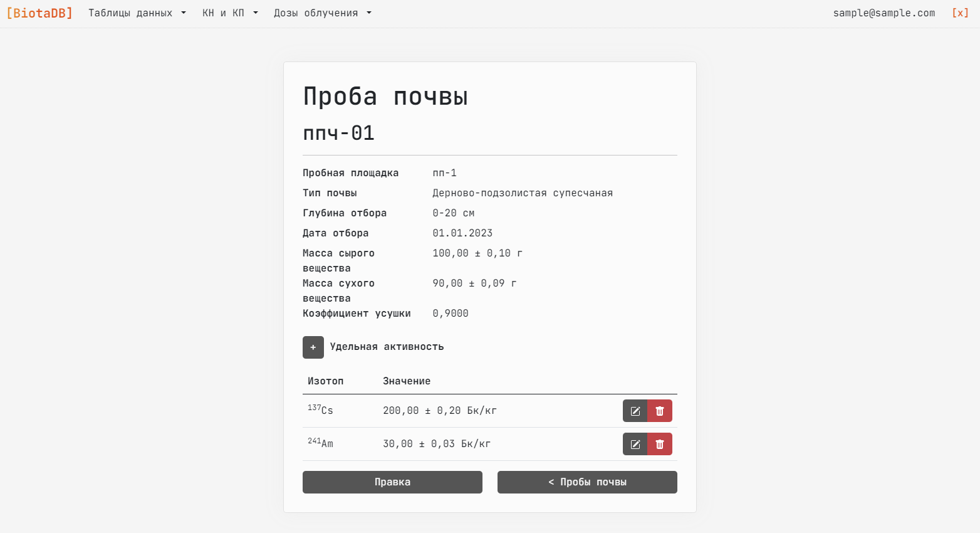
Task: Expand the Дозы облучения menu
Action: (x=322, y=13)
